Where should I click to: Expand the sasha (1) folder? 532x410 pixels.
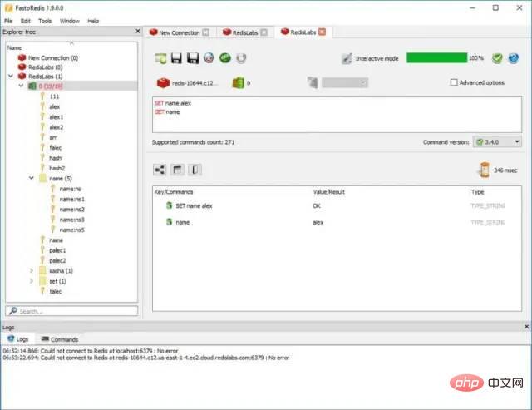(x=32, y=270)
